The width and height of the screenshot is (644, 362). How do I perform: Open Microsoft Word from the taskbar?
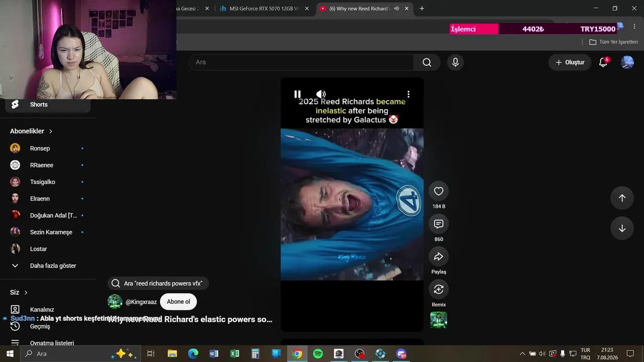coord(214,354)
